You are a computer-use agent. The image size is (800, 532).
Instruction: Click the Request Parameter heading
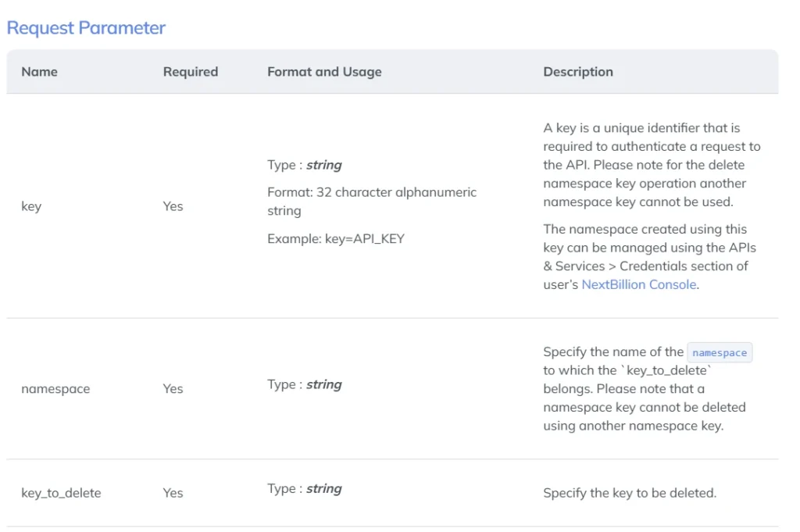[x=86, y=27]
